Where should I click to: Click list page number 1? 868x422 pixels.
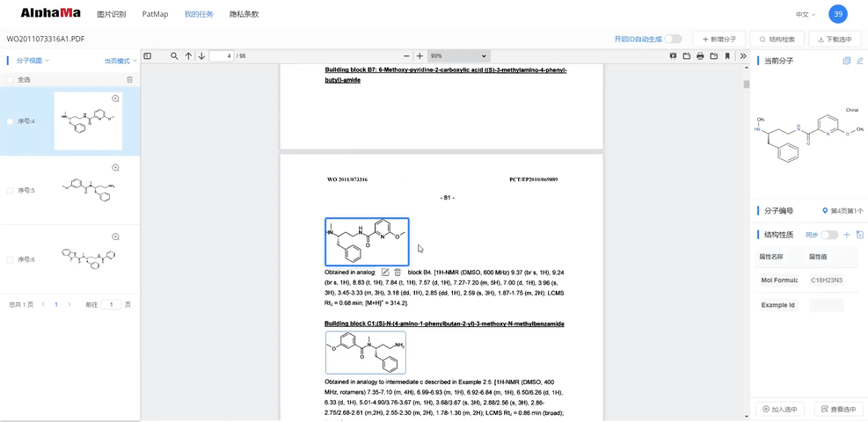(x=56, y=305)
